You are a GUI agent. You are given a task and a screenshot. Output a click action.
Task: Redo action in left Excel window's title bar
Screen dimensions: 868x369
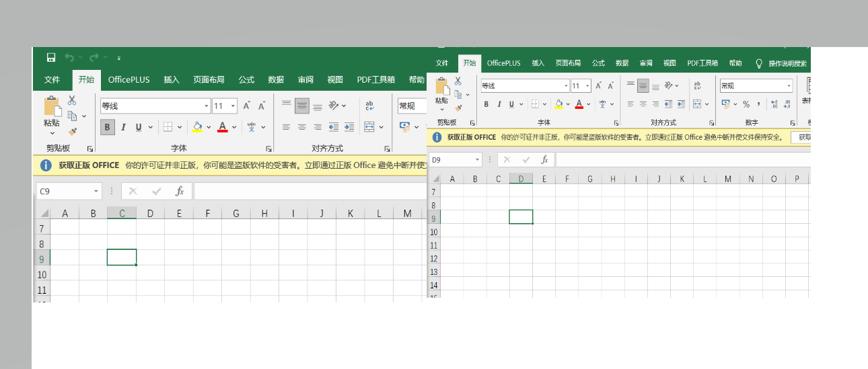point(94,58)
